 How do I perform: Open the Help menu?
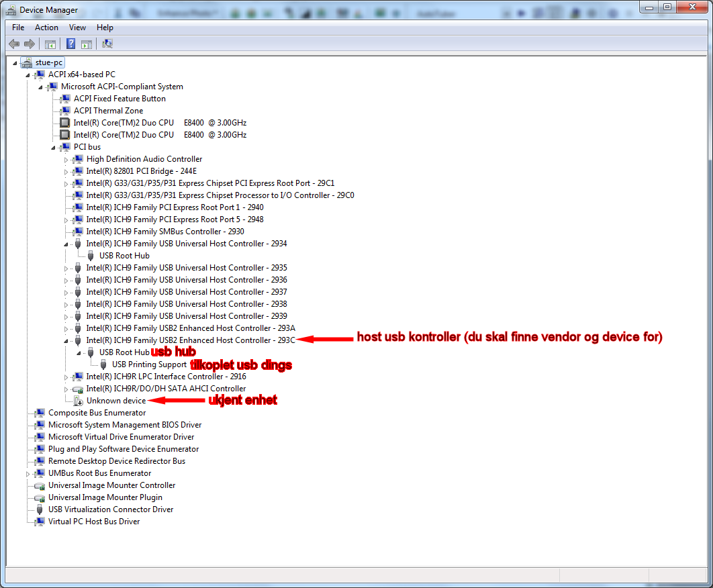pos(105,28)
